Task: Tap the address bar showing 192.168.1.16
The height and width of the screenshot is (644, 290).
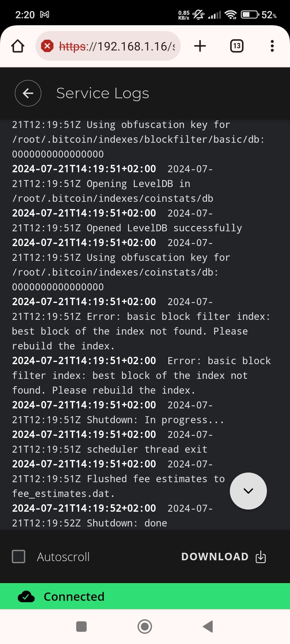Action: (x=115, y=46)
